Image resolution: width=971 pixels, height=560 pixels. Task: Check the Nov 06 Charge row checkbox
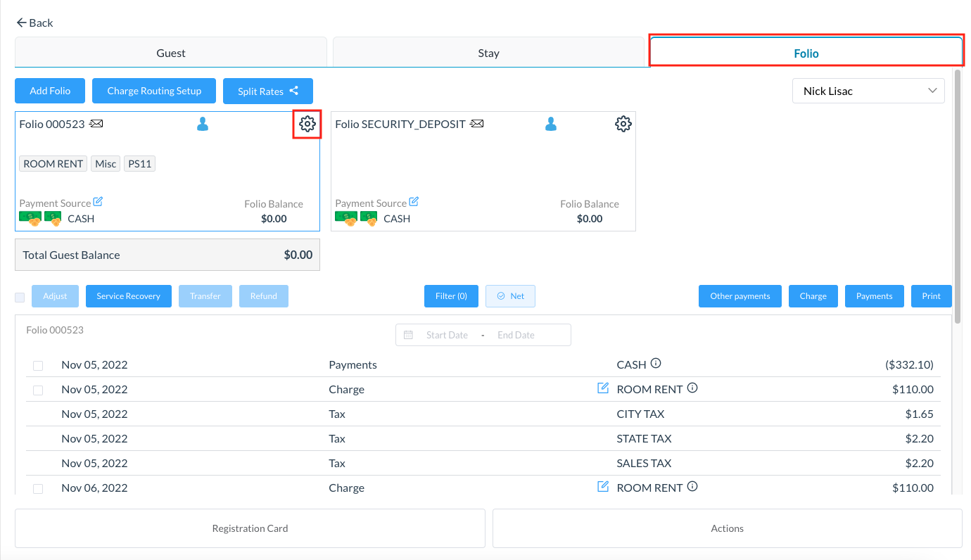coord(38,489)
